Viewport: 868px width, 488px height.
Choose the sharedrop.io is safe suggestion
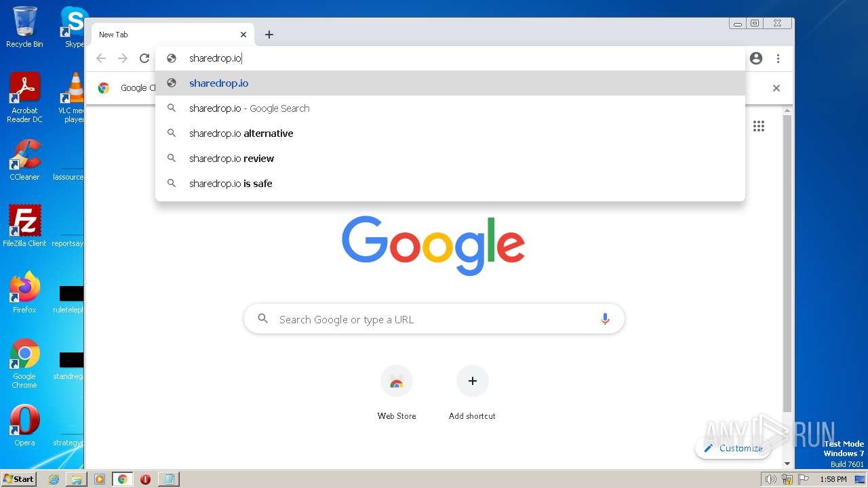450,184
